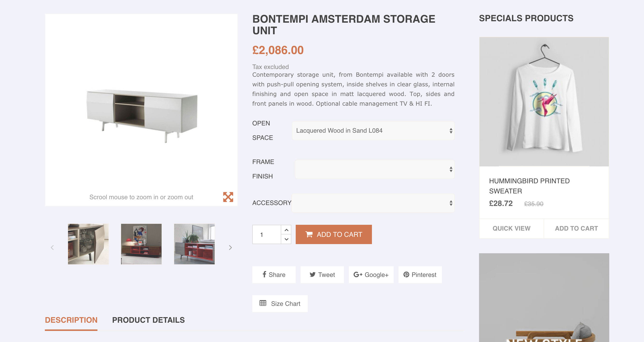The width and height of the screenshot is (644, 342).
Task: Switch to the Description tab
Action: tap(71, 320)
